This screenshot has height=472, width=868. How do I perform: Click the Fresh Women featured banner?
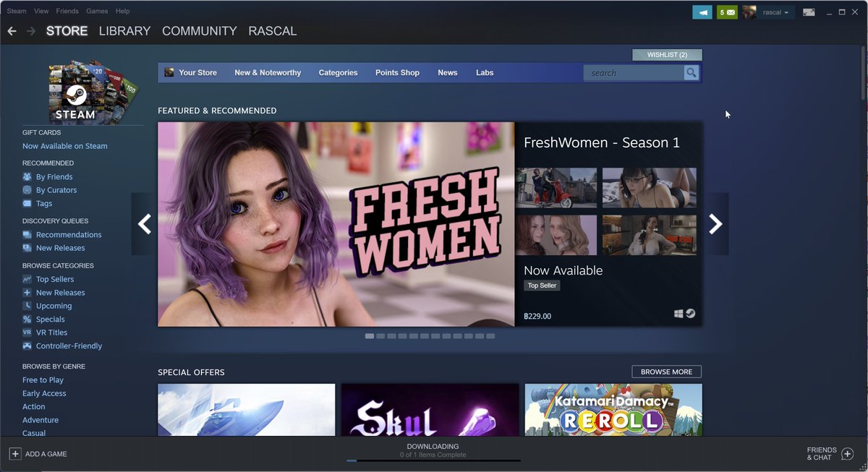click(x=336, y=224)
